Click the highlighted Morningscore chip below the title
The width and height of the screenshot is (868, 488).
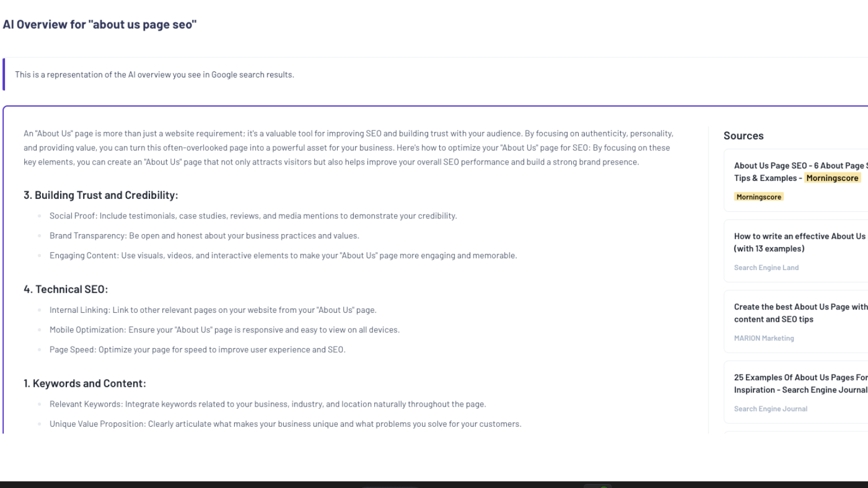click(x=758, y=197)
